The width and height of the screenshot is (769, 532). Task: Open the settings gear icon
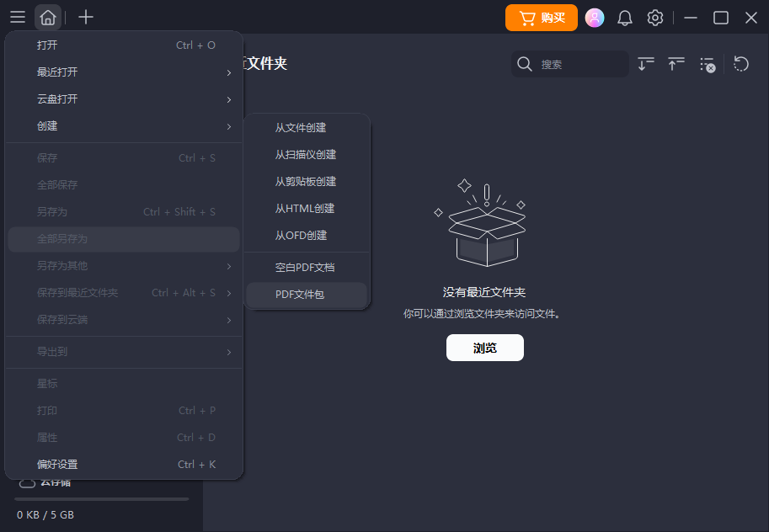click(654, 19)
